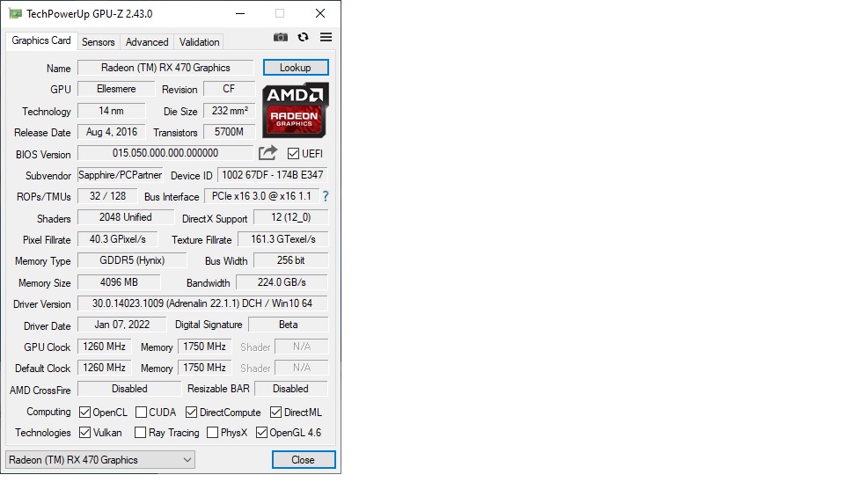Click the Technology field showing 14 nm
Viewport: 850px width, 504px height.
tap(111, 111)
